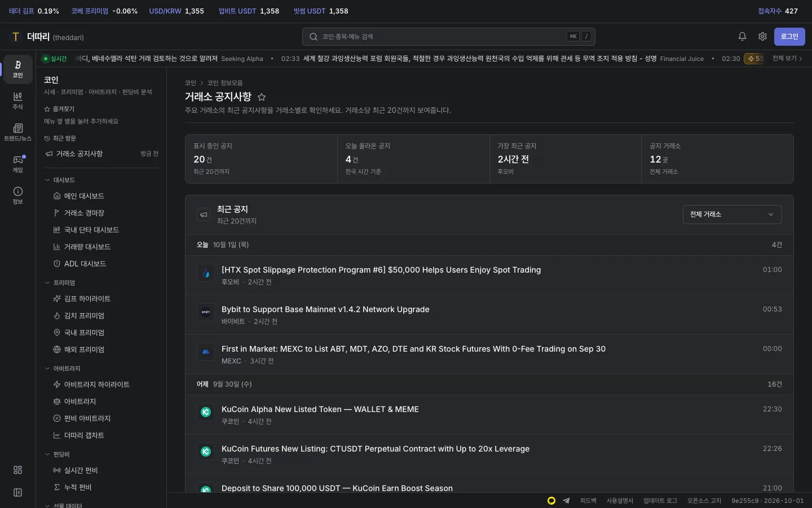Viewport: 812px width, 508px height.
Task: Click the magnifier icon in the search bar
Action: 314,37
